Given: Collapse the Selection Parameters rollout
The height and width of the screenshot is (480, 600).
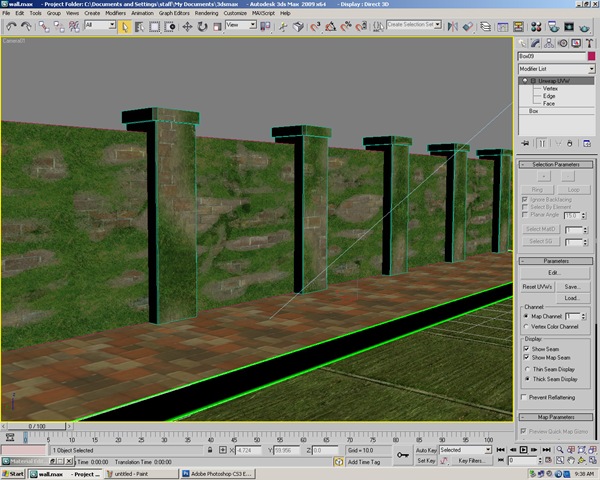Looking at the screenshot, I should point(556,164).
